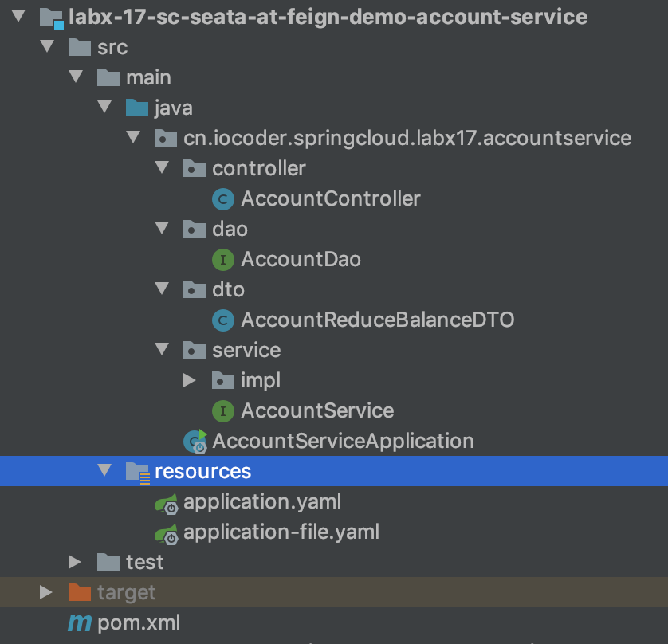Image resolution: width=668 pixels, height=644 pixels.
Task: Select the cn.iocoder.springcloud.labx17.accountservice package
Action: (x=407, y=138)
